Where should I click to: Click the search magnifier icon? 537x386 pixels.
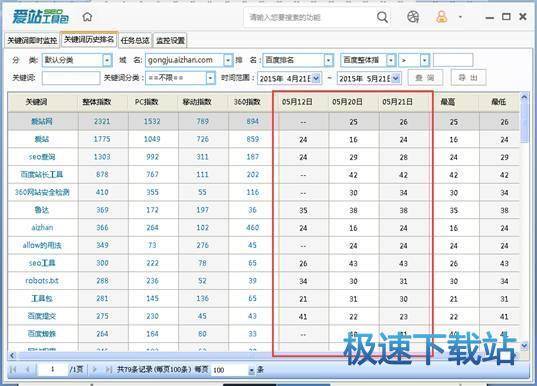(x=382, y=17)
